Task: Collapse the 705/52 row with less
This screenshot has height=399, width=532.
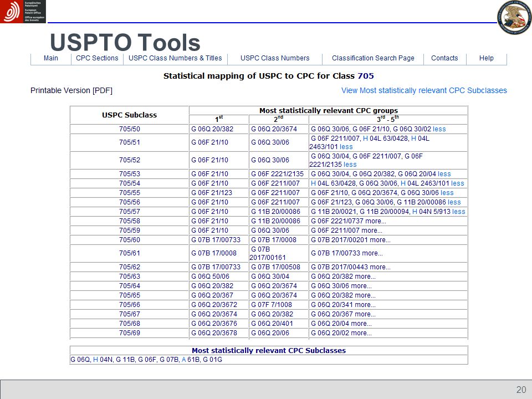Action: (x=350, y=164)
